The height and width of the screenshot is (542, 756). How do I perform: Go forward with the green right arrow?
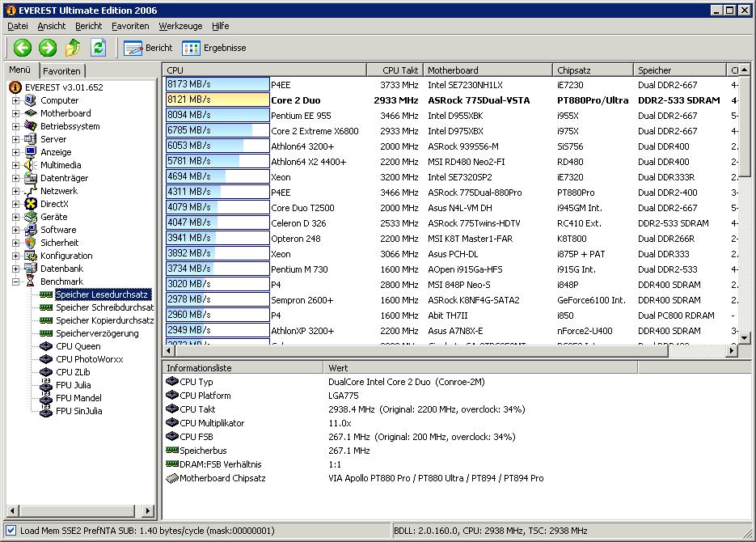[47, 47]
